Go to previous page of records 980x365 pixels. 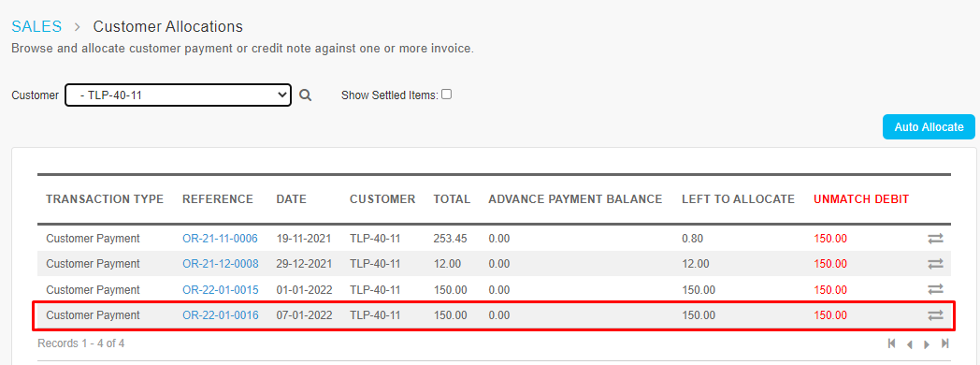(x=910, y=343)
